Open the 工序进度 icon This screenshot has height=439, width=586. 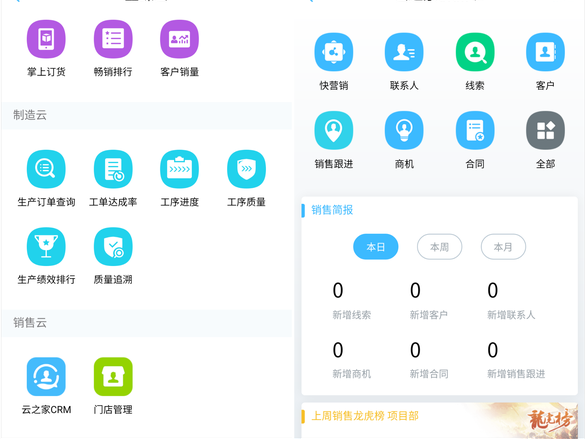(x=179, y=169)
